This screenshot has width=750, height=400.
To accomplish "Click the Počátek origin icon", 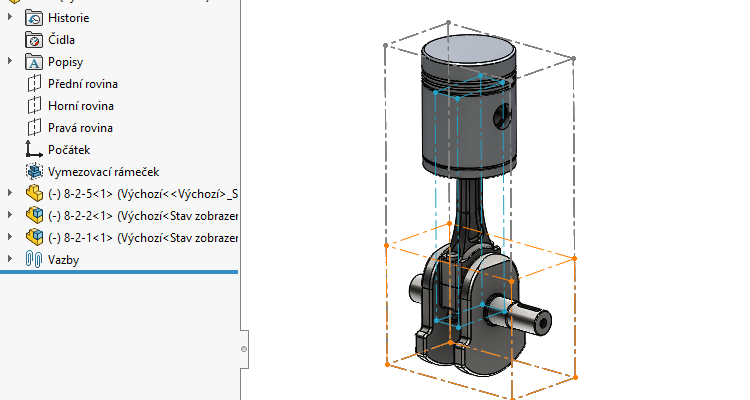I will click(34, 150).
